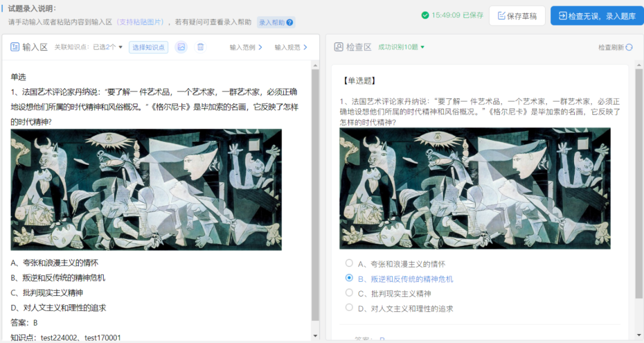Open 输入范例 via its chevron
This screenshot has height=343, width=644.
260,47
